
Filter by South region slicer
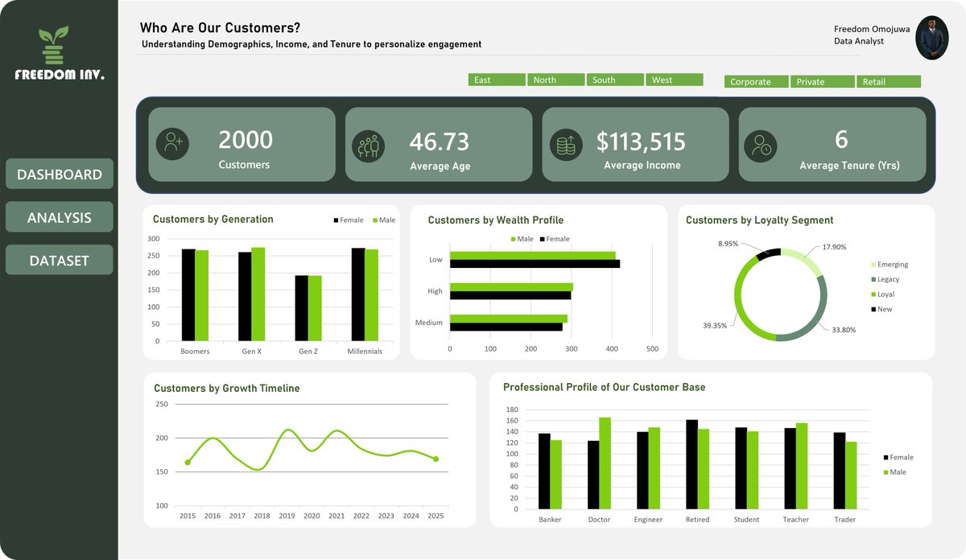615,80
